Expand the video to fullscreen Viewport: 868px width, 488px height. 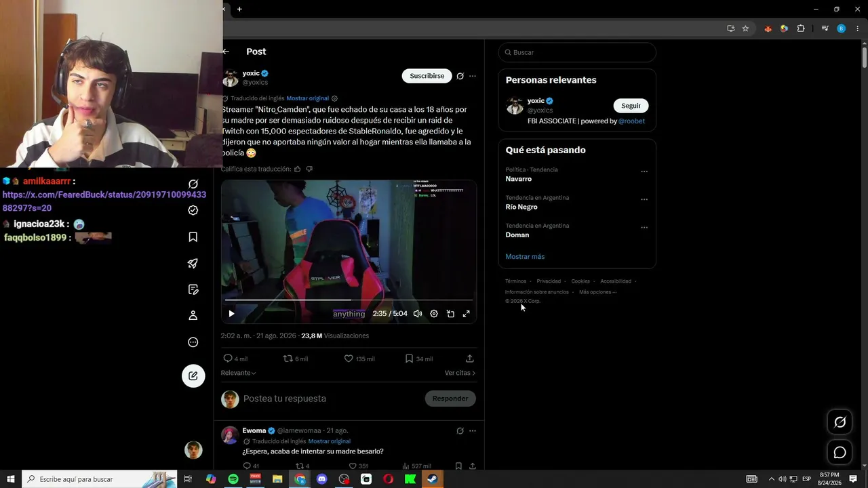click(x=467, y=314)
